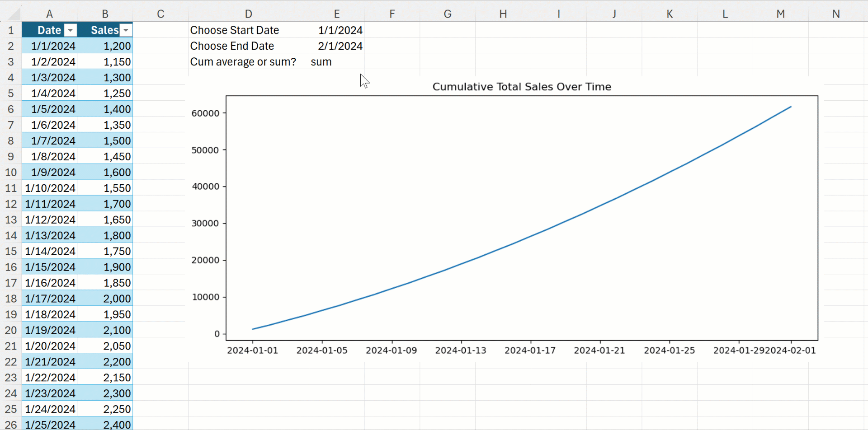Click the 'Choose Start Date' label cell
Viewport: 868px width, 430px height.
248,30
